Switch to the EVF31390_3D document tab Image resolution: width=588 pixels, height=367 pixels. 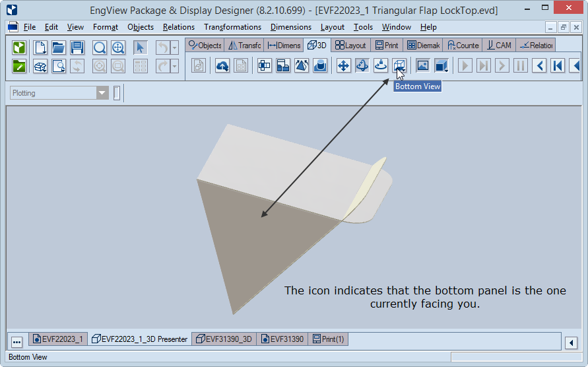click(x=224, y=339)
